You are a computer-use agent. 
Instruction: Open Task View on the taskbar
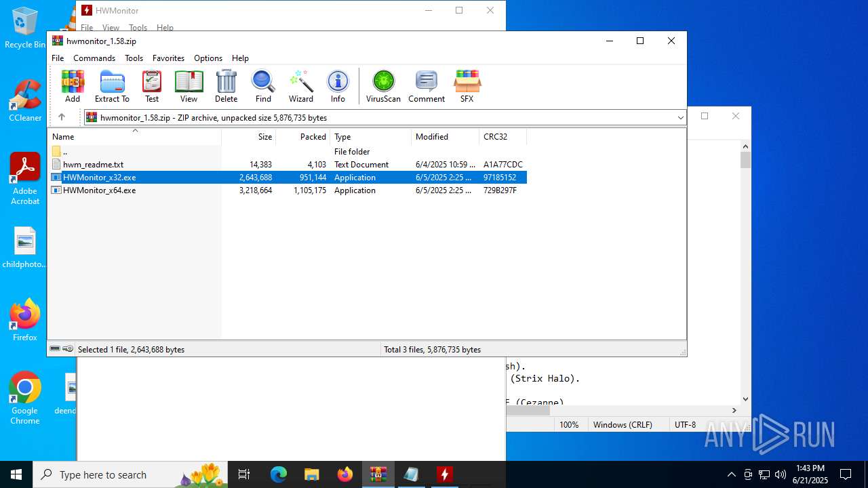[244, 474]
